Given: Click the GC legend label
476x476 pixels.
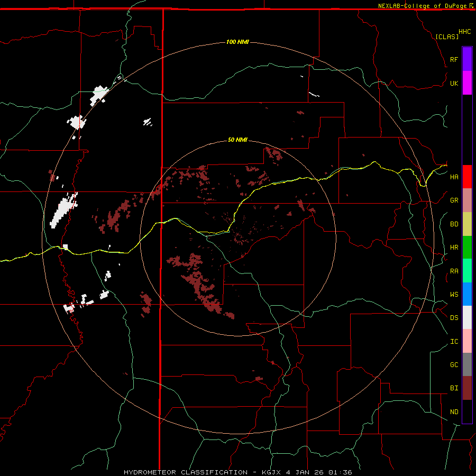Looking at the screenshot, I should coord(454,365).
